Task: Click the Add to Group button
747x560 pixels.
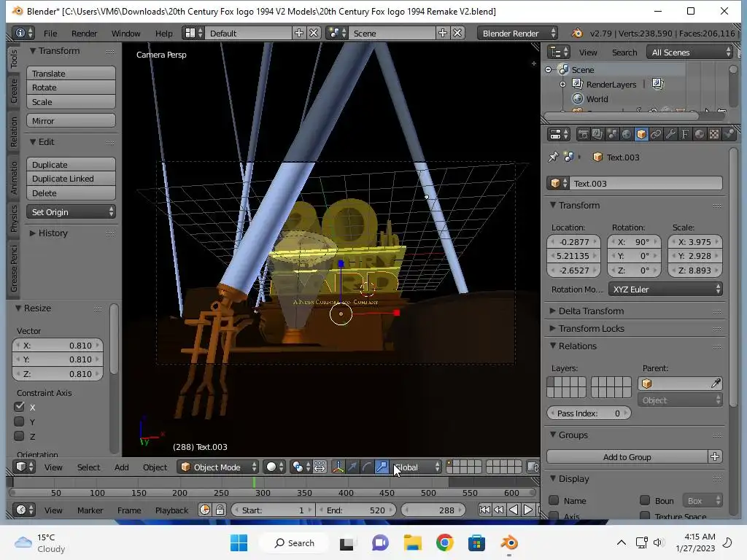Action: tap(627, 456)
